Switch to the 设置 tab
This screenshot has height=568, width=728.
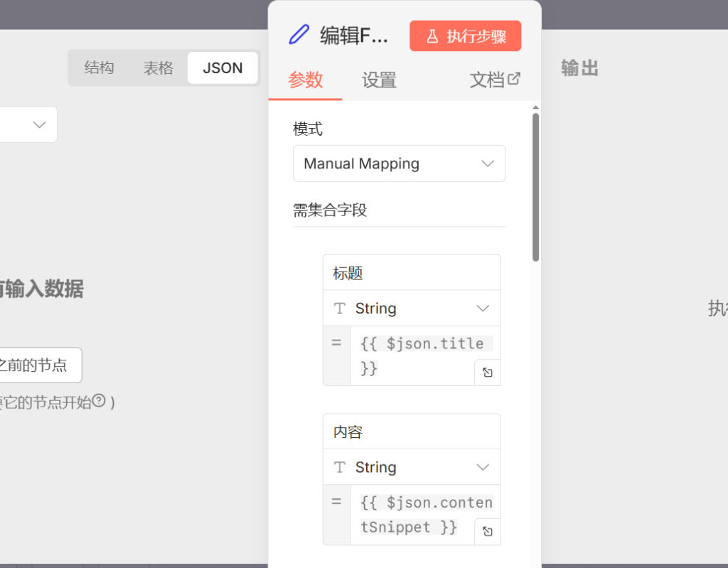pos(379,80)
